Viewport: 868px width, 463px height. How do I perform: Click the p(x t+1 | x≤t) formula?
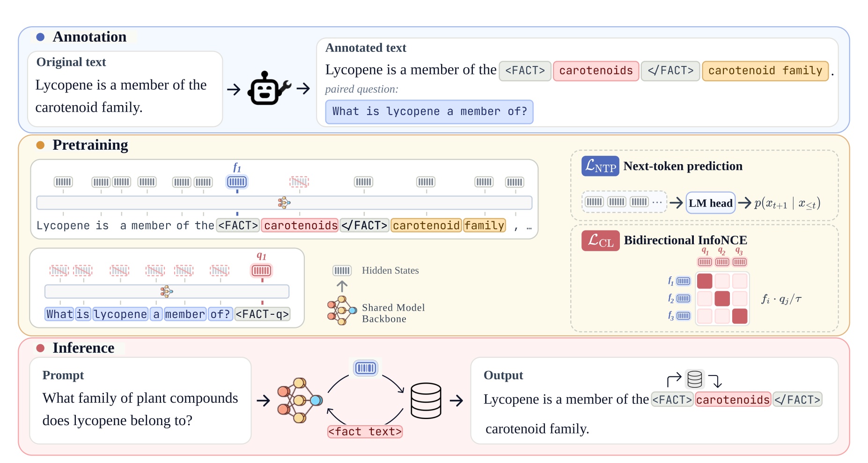(x=787, y=203)
